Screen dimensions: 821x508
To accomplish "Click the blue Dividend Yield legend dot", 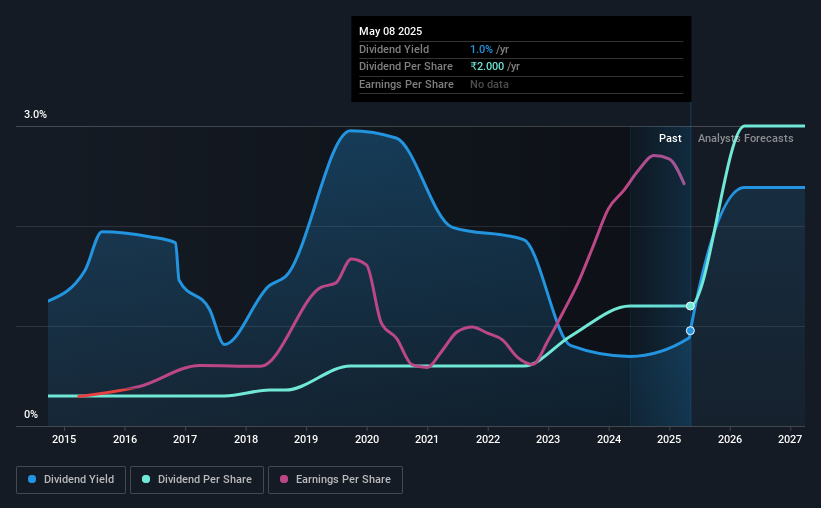I will 32,479.
